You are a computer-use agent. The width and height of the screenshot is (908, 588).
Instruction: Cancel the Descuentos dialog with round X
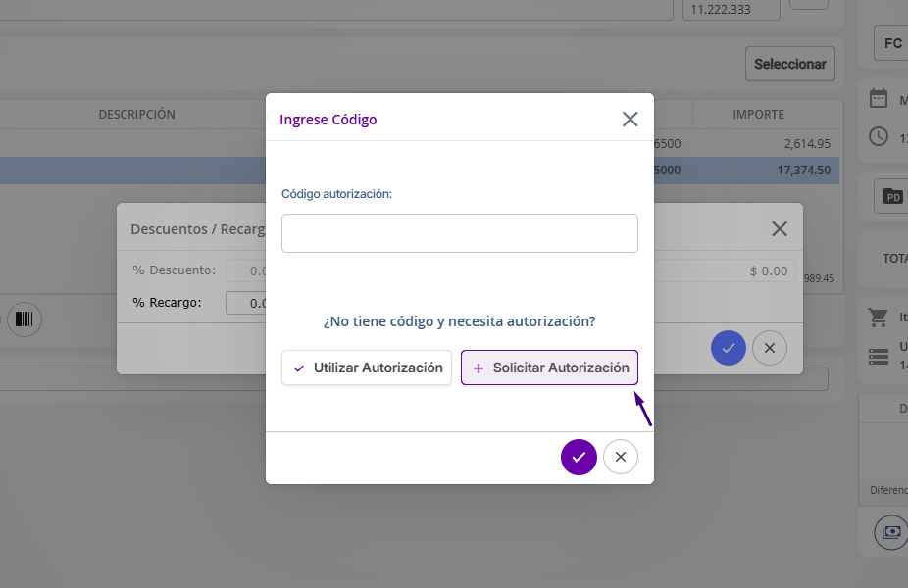click(x=770, y=348)
